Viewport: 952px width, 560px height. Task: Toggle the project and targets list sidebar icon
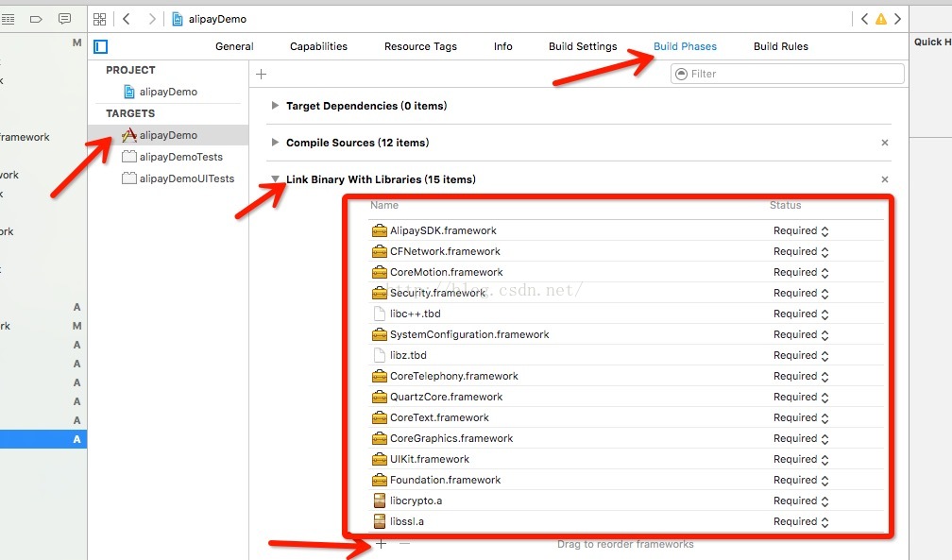pos(101,46)
